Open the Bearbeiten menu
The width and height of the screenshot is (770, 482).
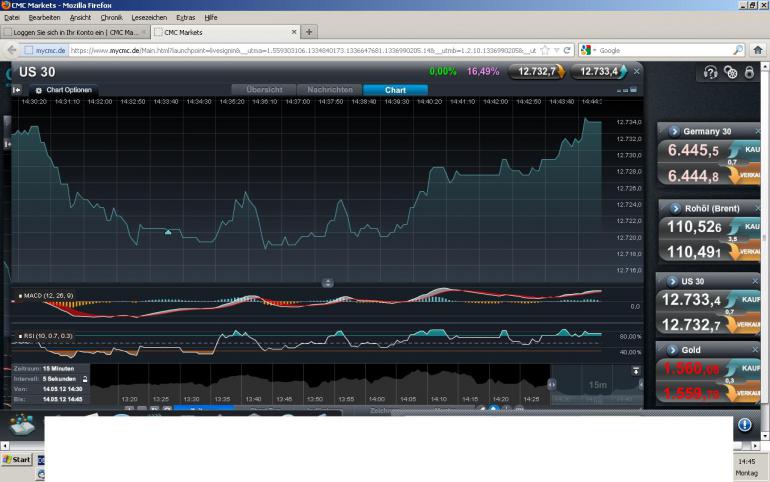click(x=44, y=18)
